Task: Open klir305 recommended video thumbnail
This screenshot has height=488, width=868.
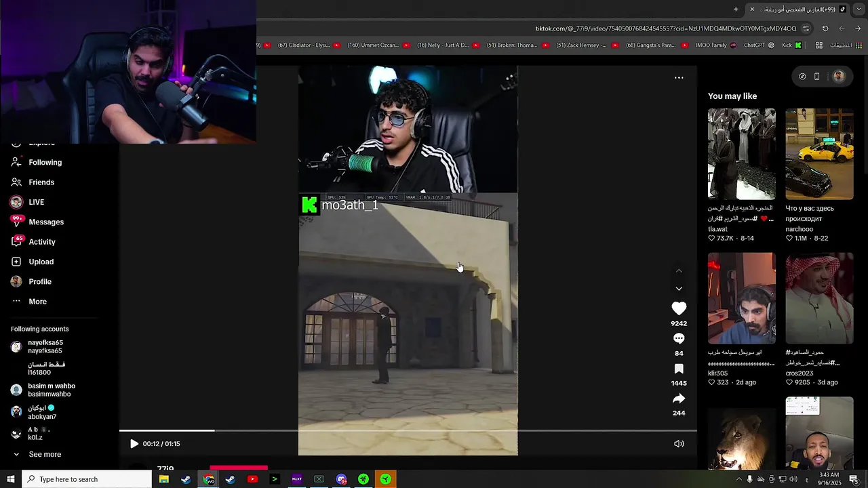Action: click(x=742, y=298)
